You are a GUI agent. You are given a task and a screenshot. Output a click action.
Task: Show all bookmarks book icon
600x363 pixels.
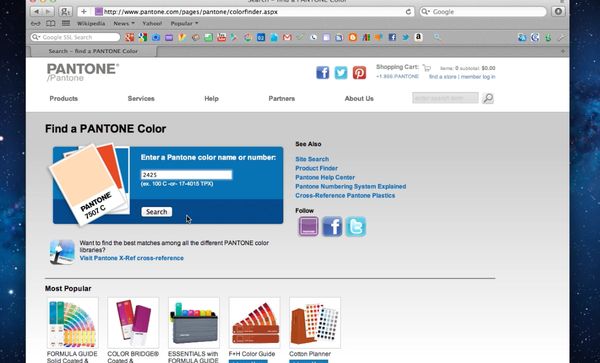coord(51,24)
